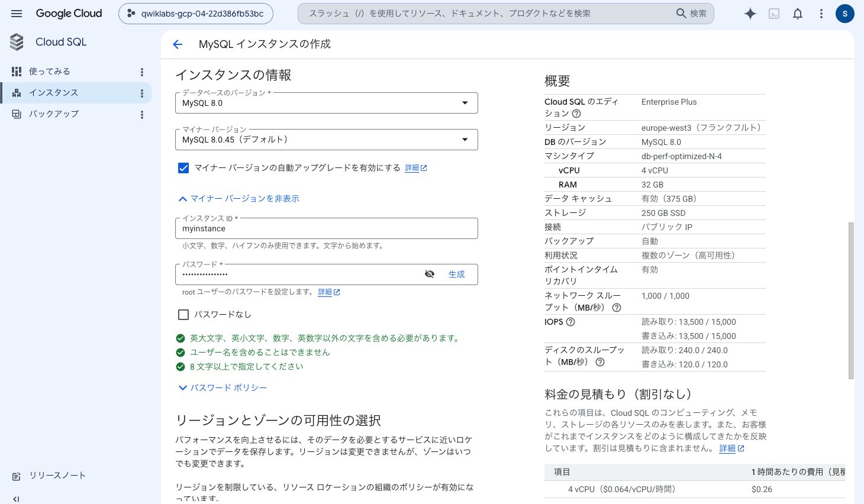Viewport: 864px width, 504px height.
Task: Click 生成 to generate a password
Action: click(457, 274)
